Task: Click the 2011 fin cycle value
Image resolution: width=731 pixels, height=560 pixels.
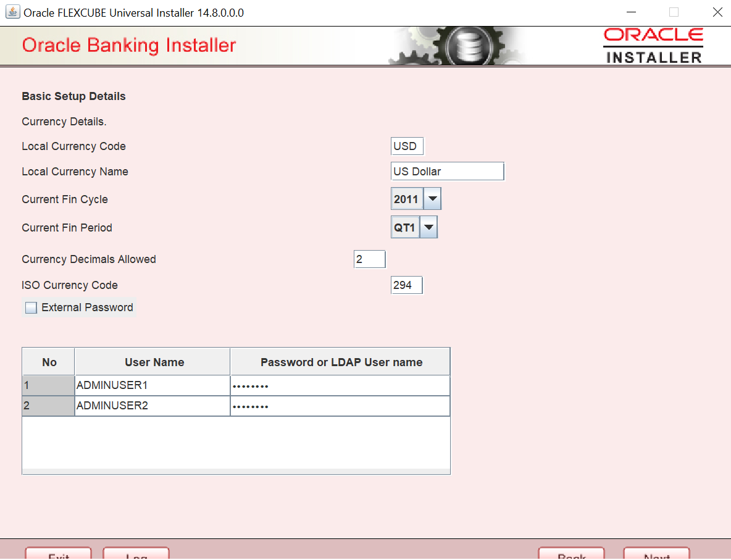Action: click(407, 199)
